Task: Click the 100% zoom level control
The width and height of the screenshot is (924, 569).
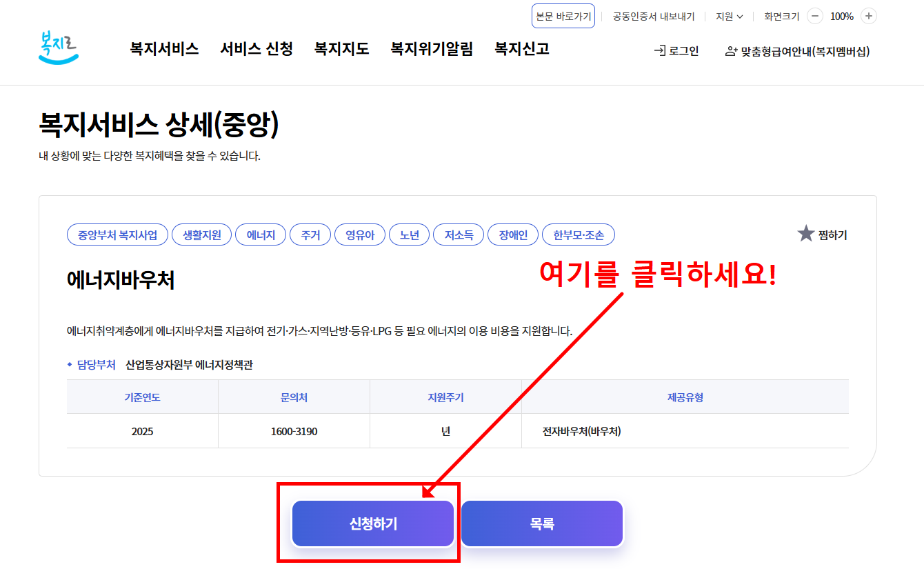Action: click(x=842, y=16)
